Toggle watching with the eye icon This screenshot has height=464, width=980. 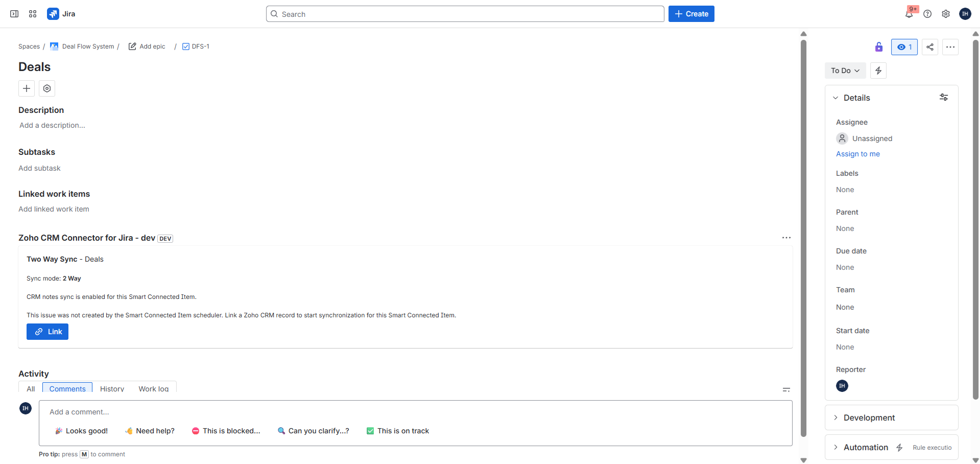(x=904, y=47)
